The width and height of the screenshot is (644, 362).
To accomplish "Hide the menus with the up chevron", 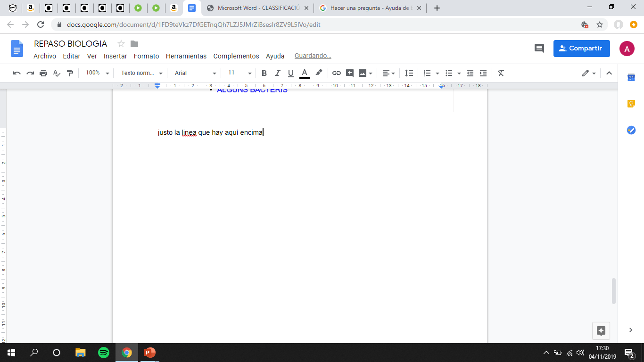I will pyautogui.click(x=609, y=73).
